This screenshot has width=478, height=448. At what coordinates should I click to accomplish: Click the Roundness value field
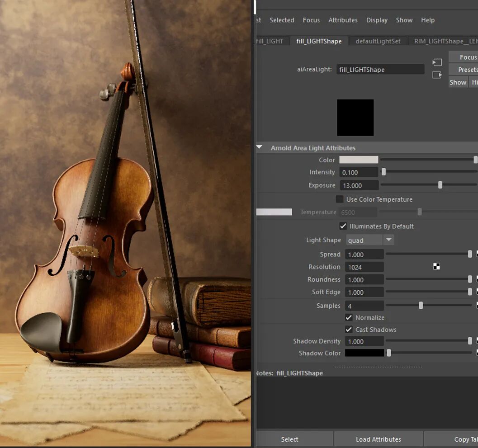364,280
